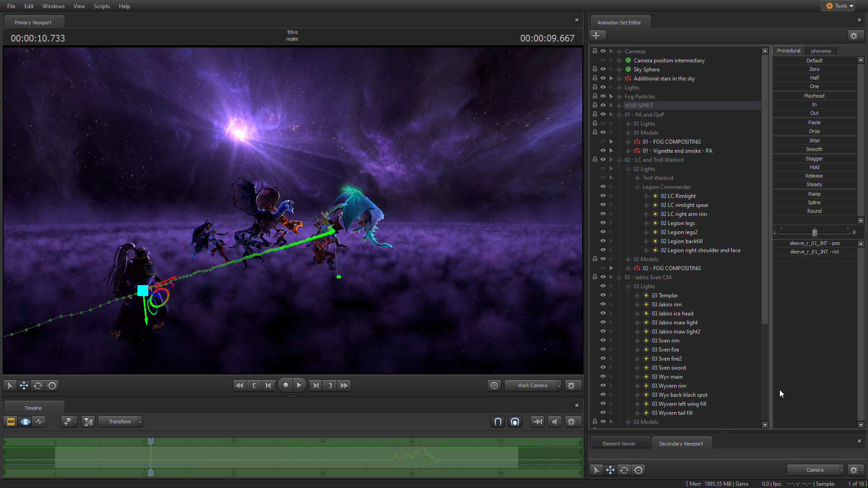Switch to timeline graph editor mode
Viewport: 868px width, 488px height.
(39, 422)
